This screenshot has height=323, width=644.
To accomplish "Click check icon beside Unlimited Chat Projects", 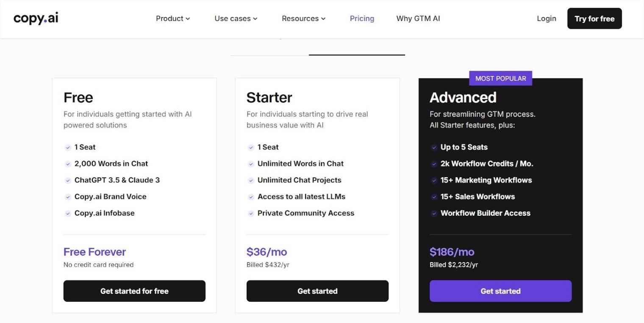I will (251, 181).
